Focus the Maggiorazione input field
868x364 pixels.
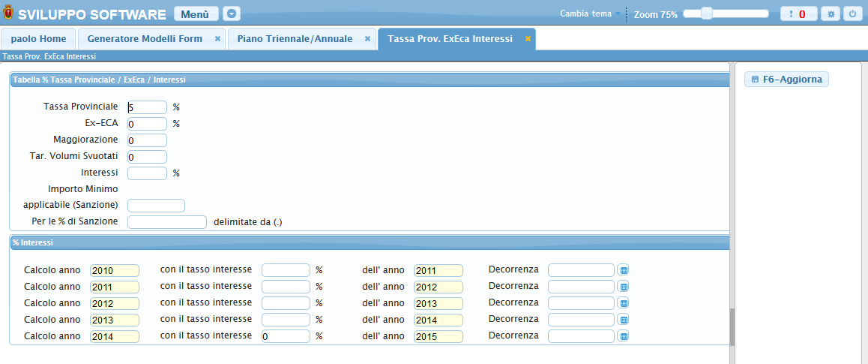pos(147,140)
